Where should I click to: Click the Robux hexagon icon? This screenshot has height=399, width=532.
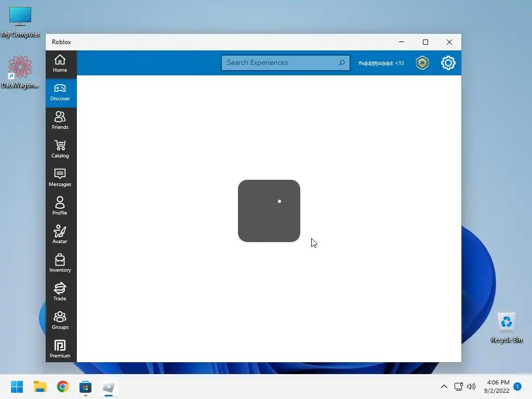pos(422,63)
